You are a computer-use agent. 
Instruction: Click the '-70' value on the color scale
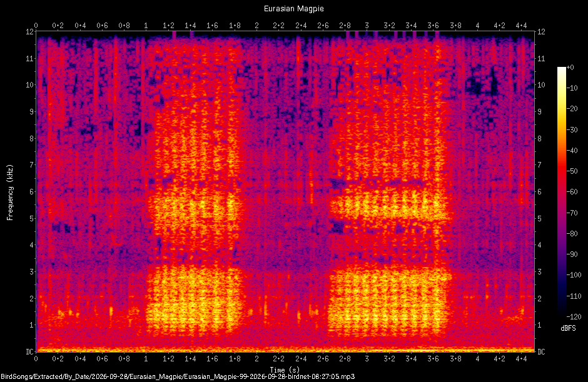click(572, 213)
